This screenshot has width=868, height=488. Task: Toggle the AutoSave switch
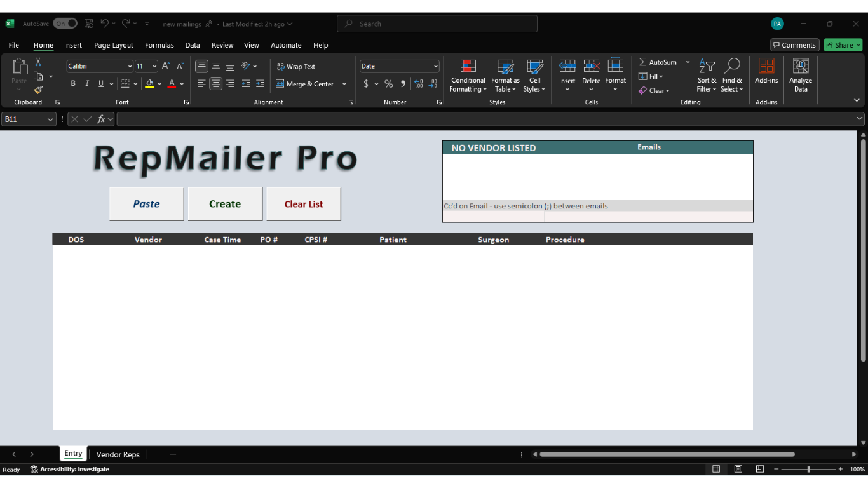click(65, 24)
